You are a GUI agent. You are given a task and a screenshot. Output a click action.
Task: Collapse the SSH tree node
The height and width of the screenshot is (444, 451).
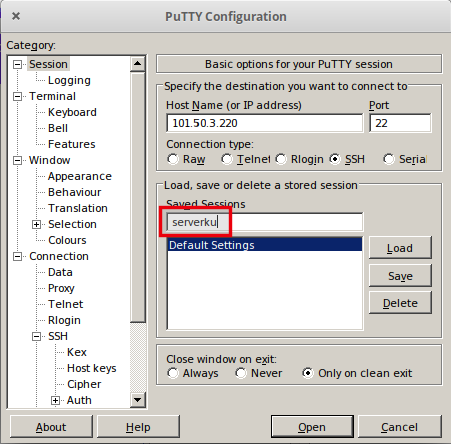pos(36,336)
